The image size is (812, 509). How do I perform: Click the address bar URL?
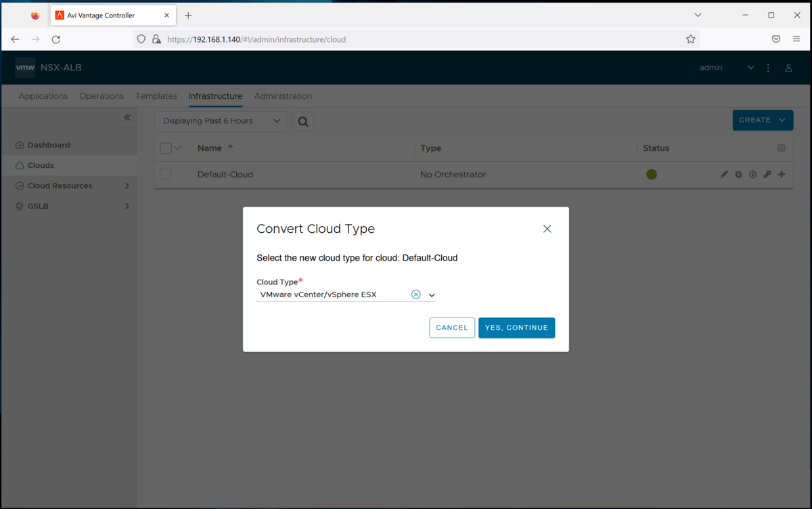pyautogui.click(x=256, y=39)
